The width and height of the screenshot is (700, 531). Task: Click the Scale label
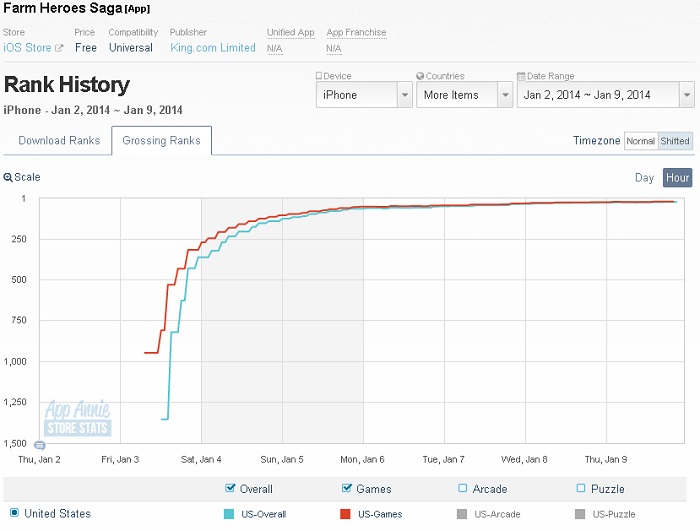[x=27, y=177]
